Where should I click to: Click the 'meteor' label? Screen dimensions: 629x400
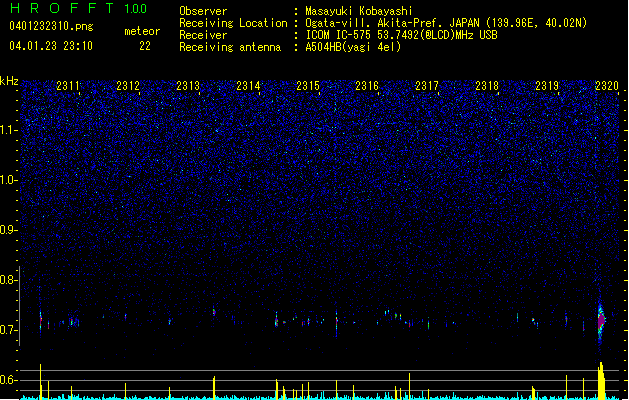pos(142,31)
